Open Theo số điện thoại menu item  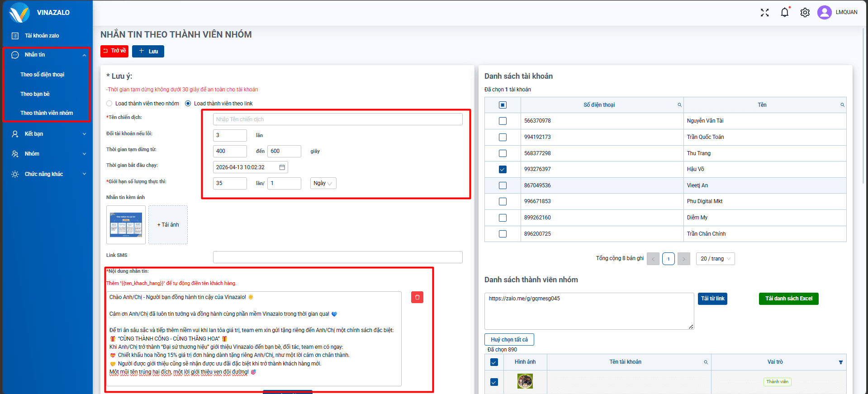click(x=43, y=75)
